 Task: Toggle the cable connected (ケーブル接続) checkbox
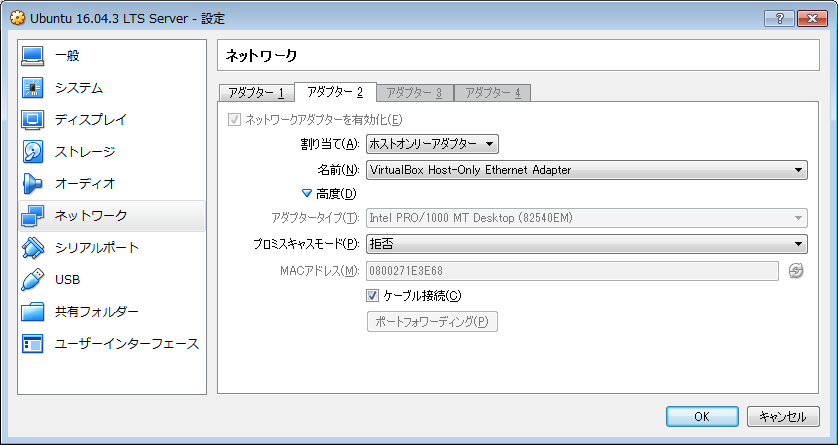point(374,296)
